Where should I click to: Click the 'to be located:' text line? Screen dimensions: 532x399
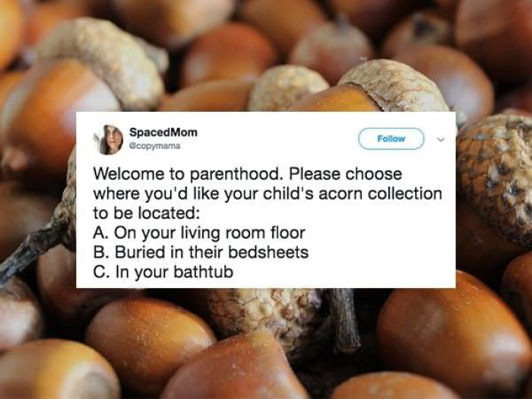[x=145, y=213]
